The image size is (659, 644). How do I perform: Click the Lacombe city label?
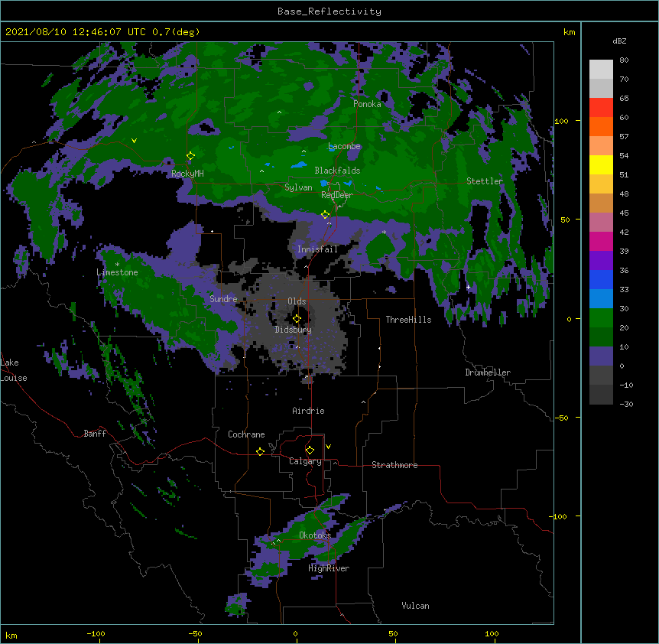coord(344,146)
